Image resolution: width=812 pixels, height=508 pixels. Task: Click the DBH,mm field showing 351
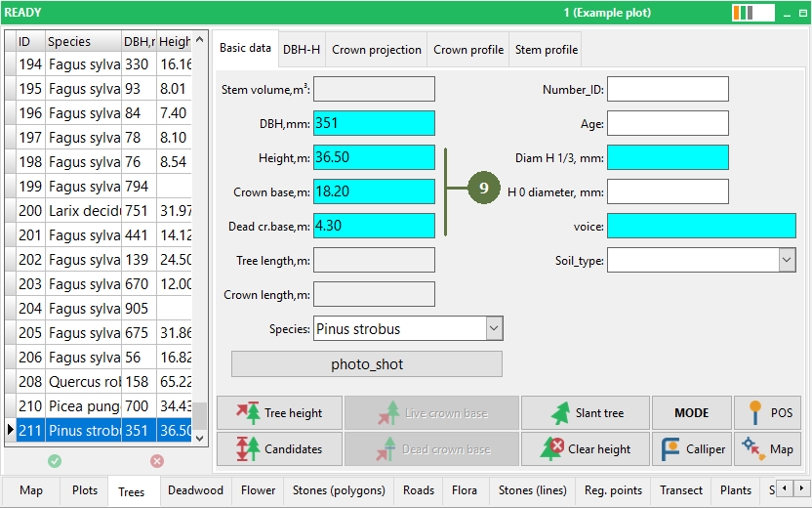tap(374, 123)
